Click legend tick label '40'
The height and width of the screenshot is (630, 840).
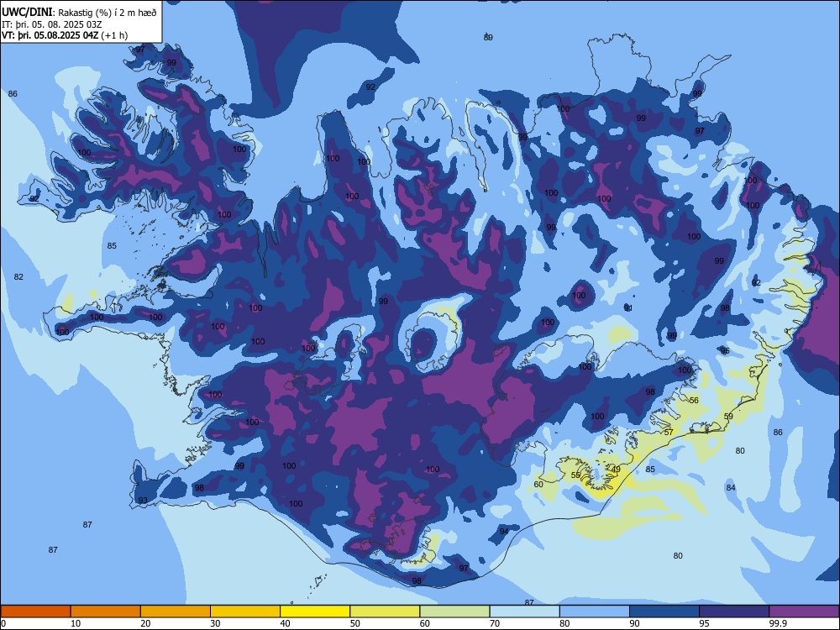click(x=286, y=623)
